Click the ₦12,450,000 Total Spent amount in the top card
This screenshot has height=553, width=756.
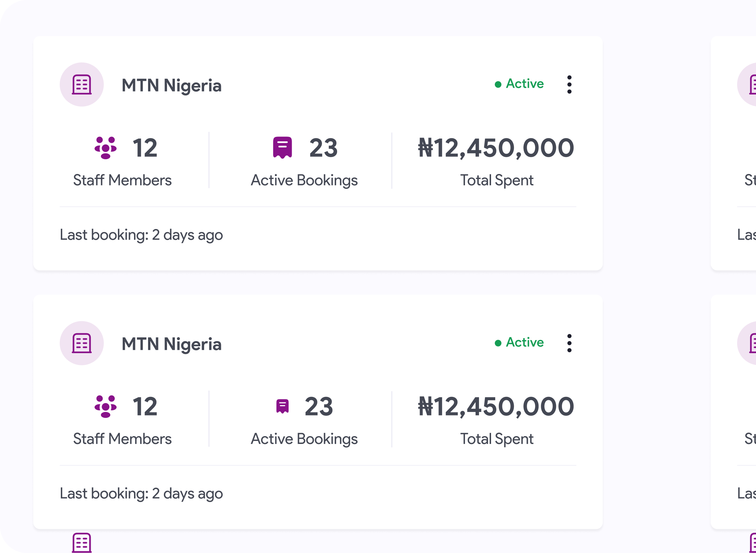click(496, 148)
